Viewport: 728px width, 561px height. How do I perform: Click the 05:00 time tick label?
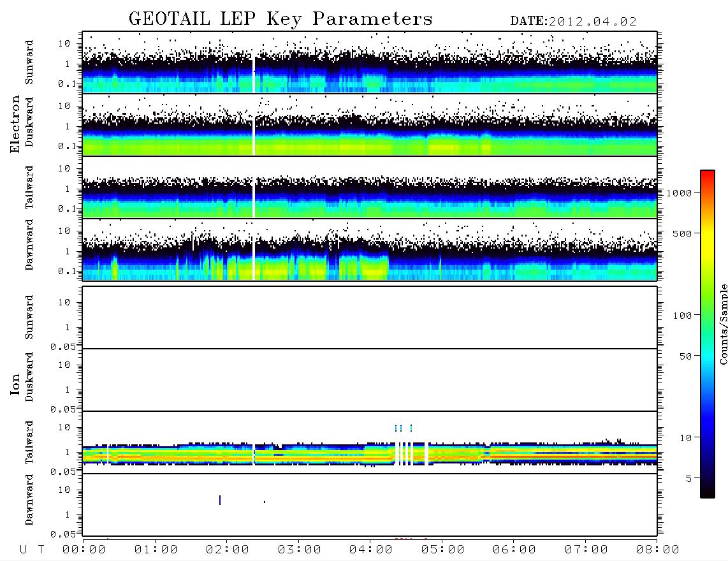[x=443, y=550]
